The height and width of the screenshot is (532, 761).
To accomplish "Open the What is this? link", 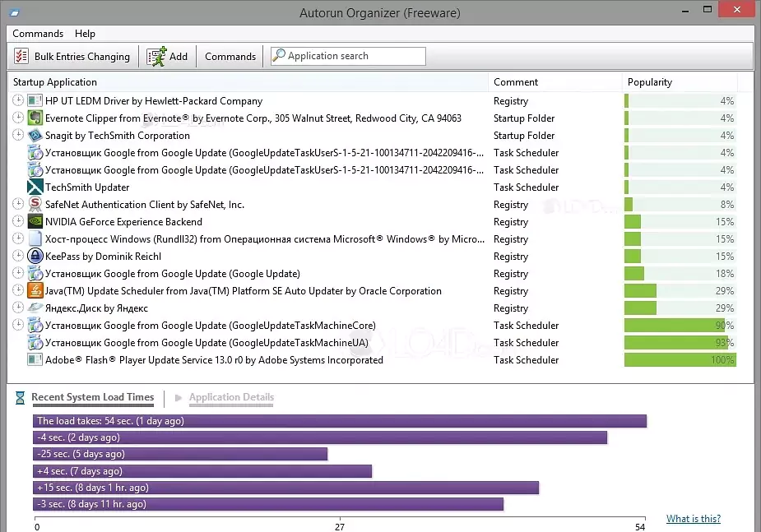I will (694, 518).
